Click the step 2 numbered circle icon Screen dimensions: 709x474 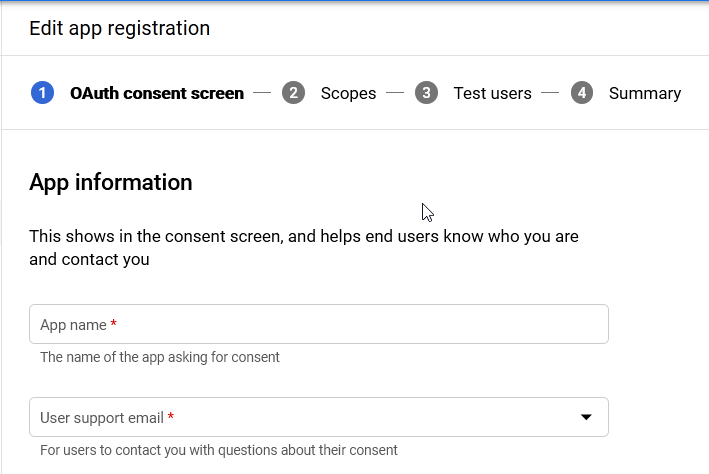tap(293, 93)
